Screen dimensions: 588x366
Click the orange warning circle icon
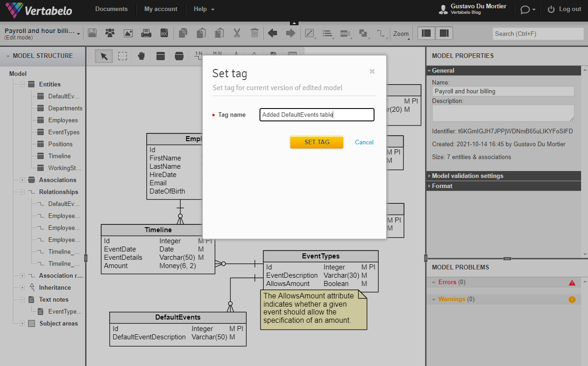pyautogui.click(x=572, y=300)
